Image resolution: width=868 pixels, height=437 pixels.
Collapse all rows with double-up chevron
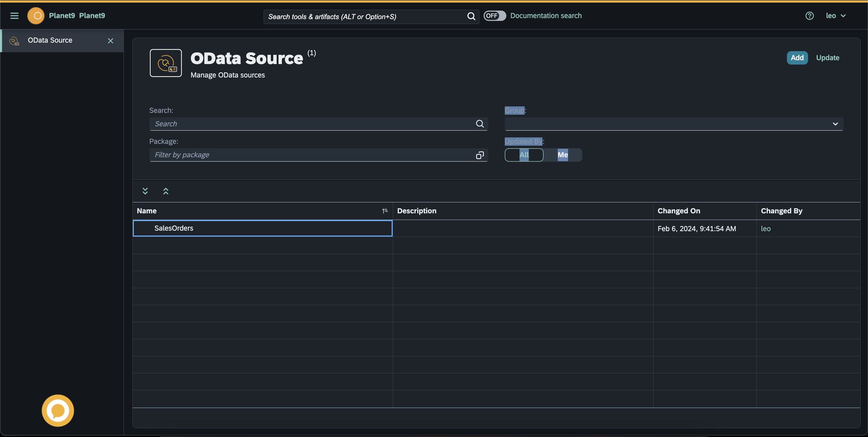pos(166,191)
